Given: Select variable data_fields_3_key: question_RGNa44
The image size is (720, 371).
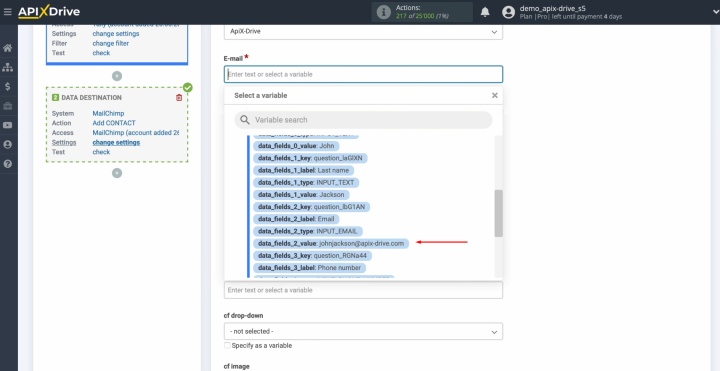Looking at the screenshot, I should [x=312, y=255].
